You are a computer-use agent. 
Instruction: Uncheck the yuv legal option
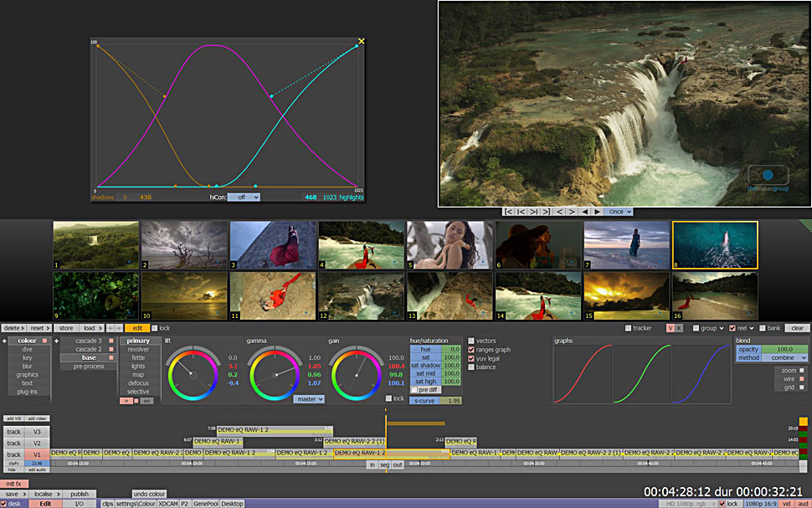point(471,358)
